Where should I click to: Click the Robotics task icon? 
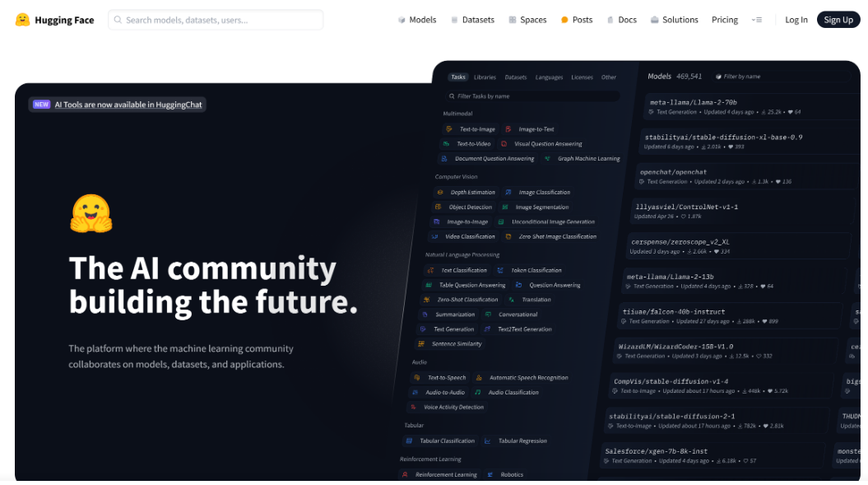tap(490, 474)
